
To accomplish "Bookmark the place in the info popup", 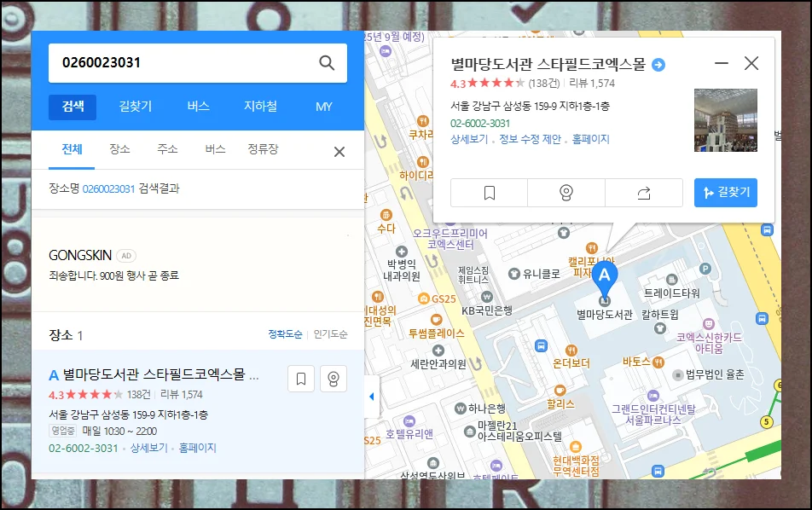I will 489,193.
